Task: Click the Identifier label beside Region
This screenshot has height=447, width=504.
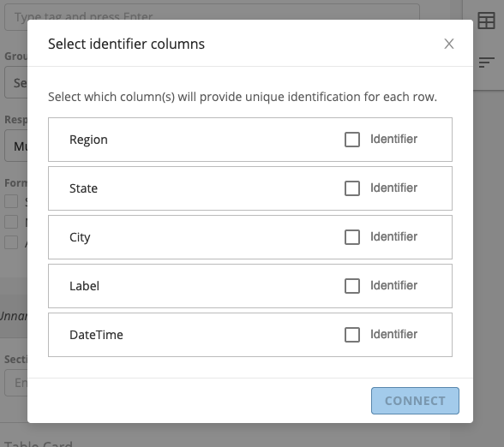Action: point(393,139)
